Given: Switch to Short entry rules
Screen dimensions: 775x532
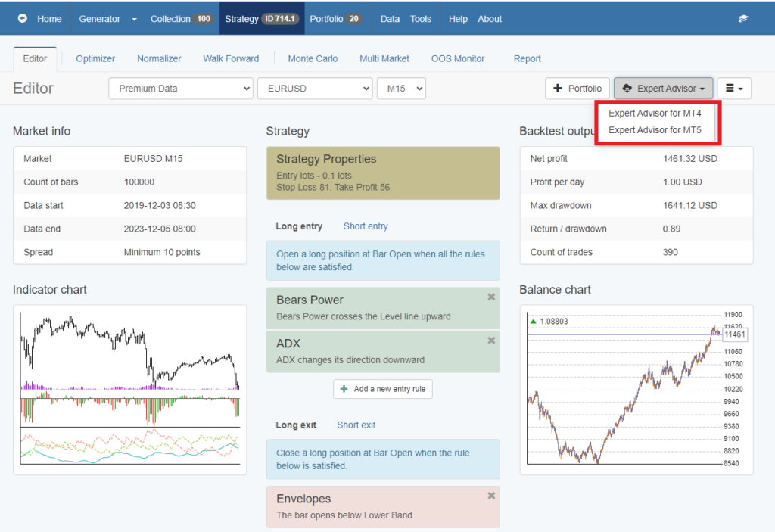Looking at the screenshot, I should [x=366, y=226].
